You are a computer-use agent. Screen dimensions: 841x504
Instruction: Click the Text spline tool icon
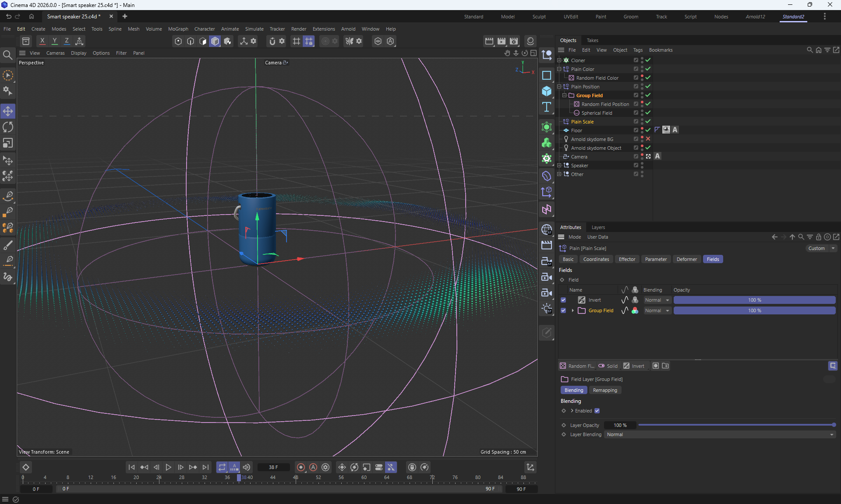(x=546, y=107)
